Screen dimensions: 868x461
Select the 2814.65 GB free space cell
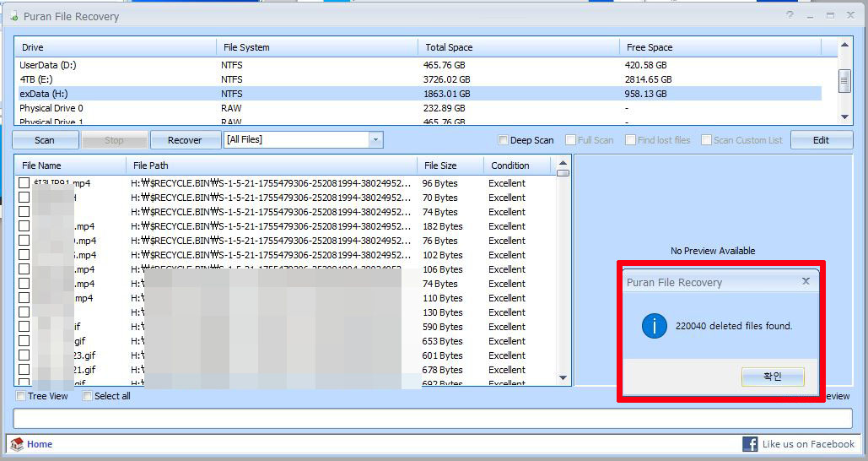[x=648, y=79]
